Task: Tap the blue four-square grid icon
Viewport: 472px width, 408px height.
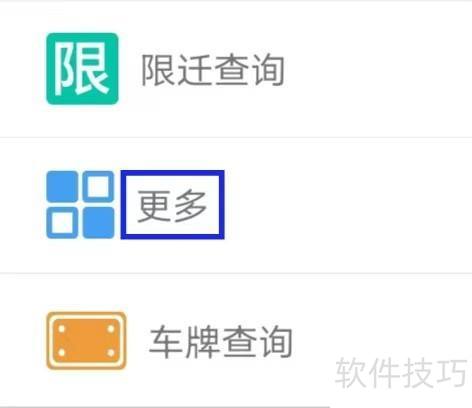Action: click(80, 205)
